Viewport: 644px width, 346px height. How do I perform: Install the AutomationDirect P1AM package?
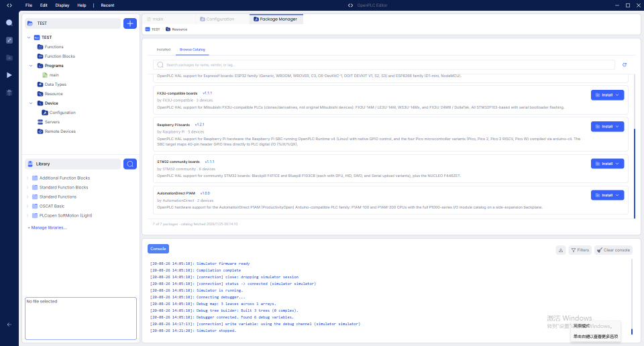tap(608, 195)
